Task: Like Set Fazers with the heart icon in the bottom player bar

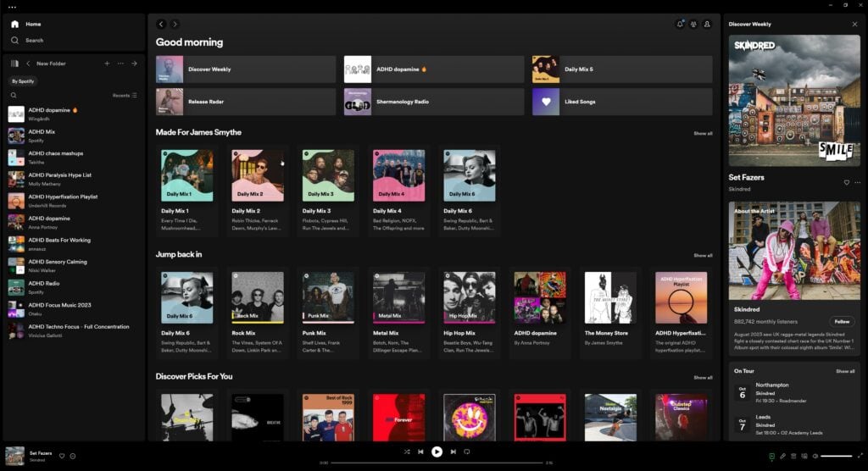Action: click(62, 456)
